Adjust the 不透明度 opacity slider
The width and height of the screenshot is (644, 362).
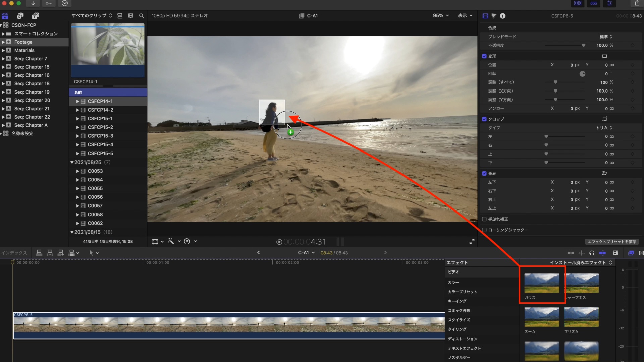583,45
